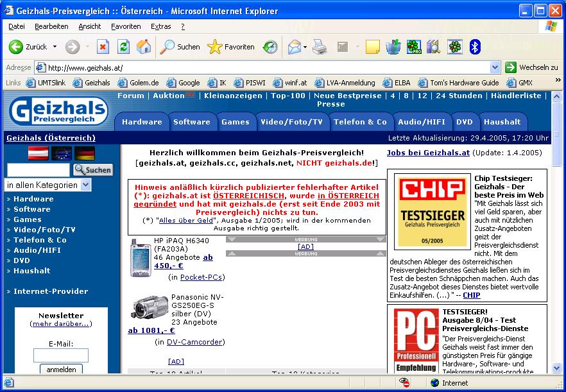Click the newsletter anmelden button
Viewport: 566px width, 392px height.
click(x=61, y=370)
